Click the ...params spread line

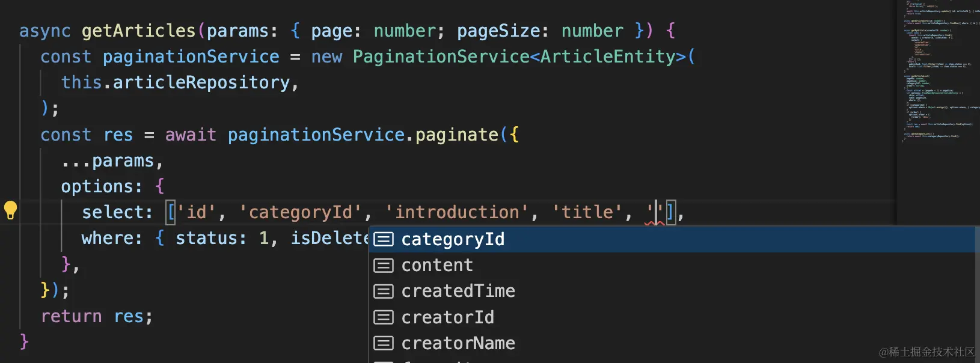112,161
